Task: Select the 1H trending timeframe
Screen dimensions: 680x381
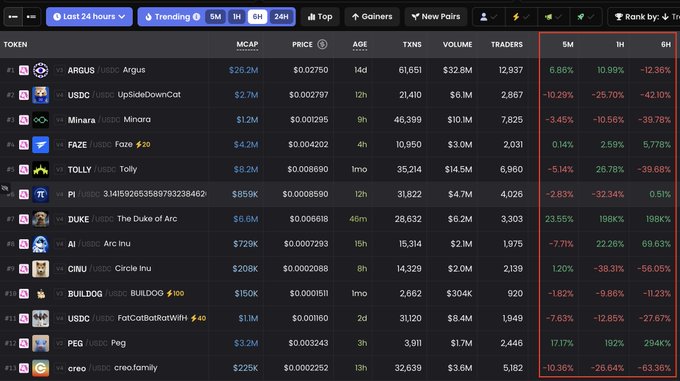Action: pos(237,17)
